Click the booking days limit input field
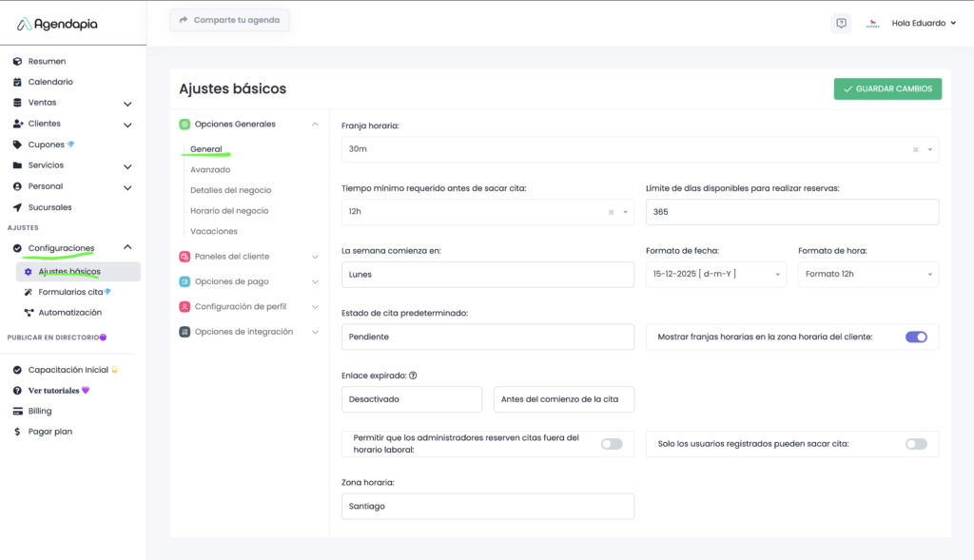The width and height of the screenshot is (974, 560). click(791, 212)
